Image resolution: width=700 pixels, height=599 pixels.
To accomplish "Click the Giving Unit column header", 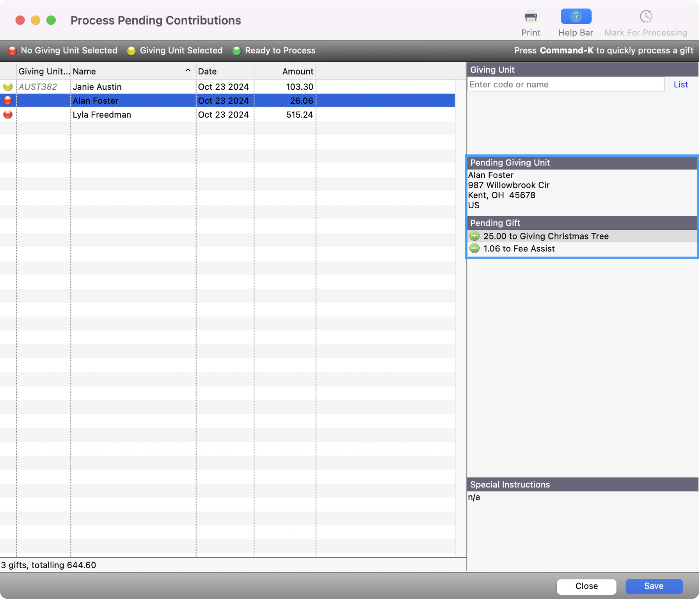I will (43, 71).
